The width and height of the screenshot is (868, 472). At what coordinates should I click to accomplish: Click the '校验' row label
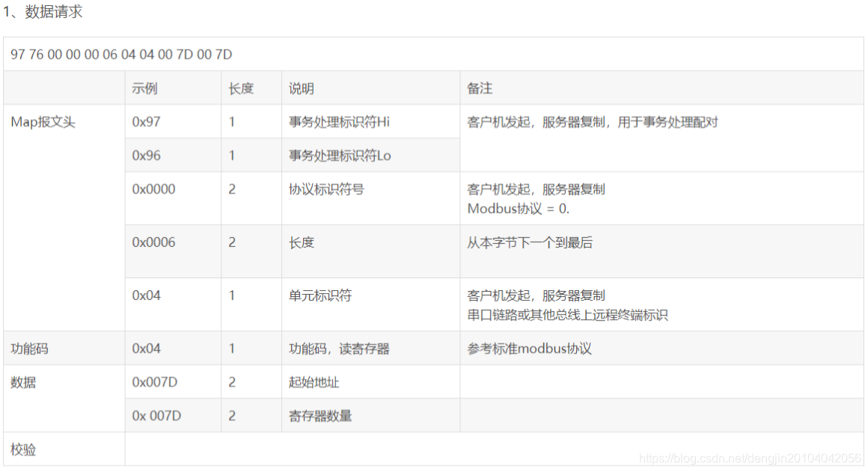tap(23, 450)
